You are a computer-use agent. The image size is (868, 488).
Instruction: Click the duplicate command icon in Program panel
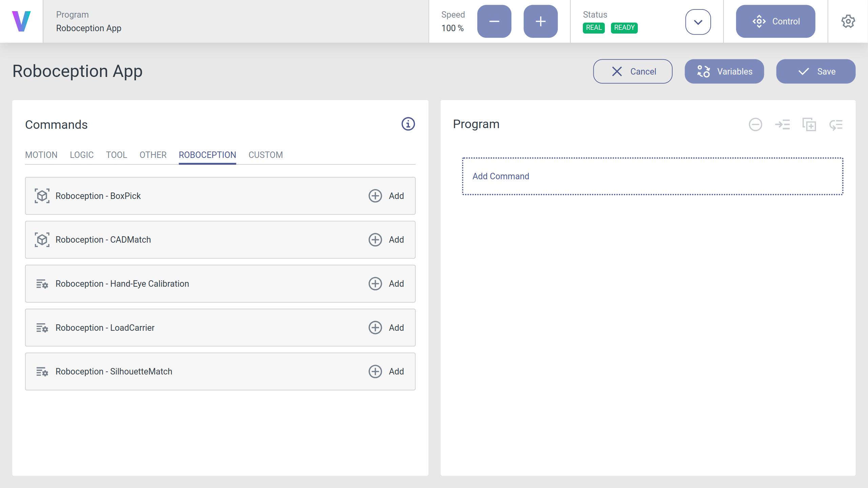click(x=809, y=125)
